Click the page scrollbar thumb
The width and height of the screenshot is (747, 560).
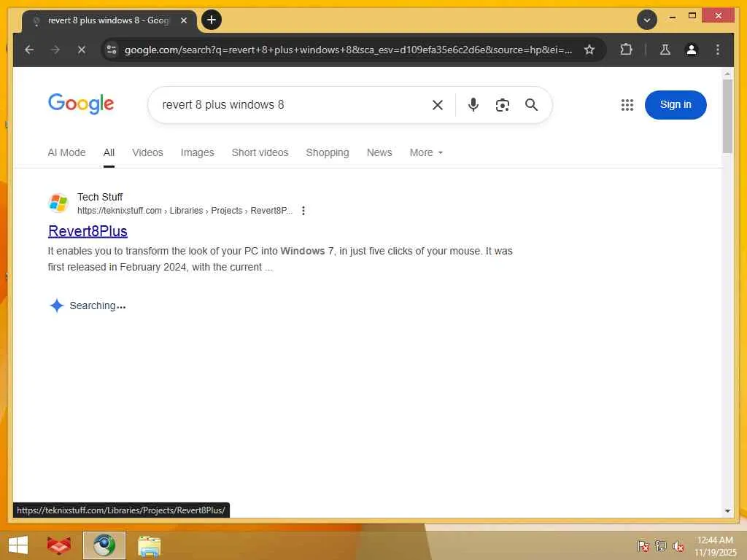point(727,116)
